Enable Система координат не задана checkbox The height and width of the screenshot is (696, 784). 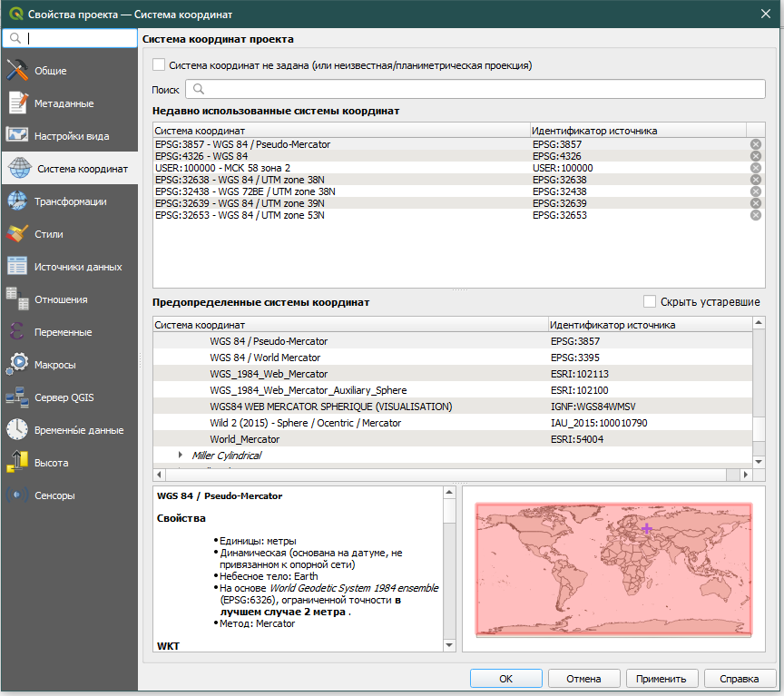pyautogui.click(x=160, y=65)
